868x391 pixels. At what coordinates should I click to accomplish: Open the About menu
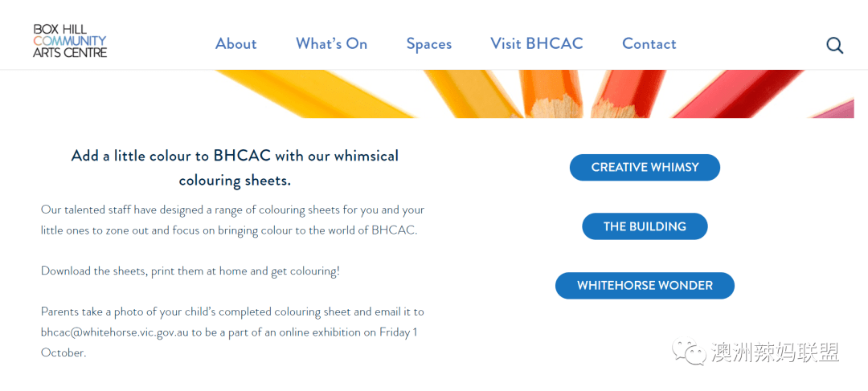pyautogui.click(x=235, y=43)
